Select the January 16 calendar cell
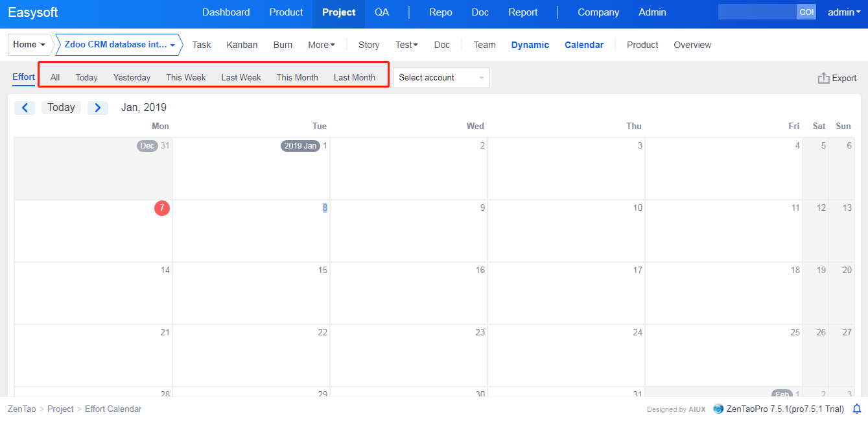868x421 pixels. tap(408, 293)
